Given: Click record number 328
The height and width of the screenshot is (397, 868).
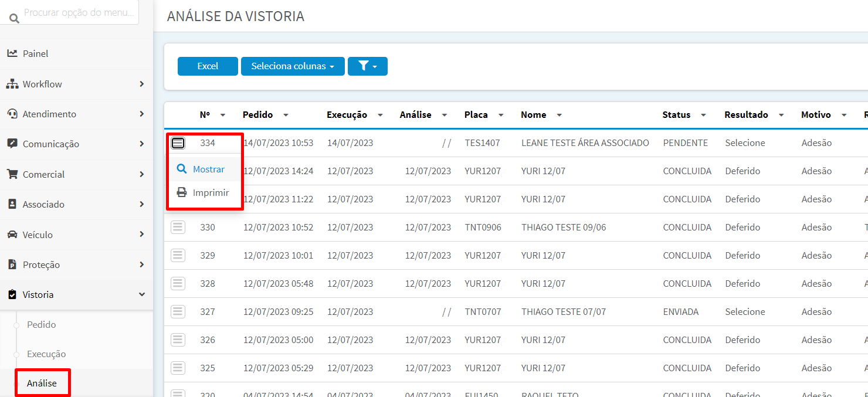Looking at the screenshot, I should click(x=208, y=284).
